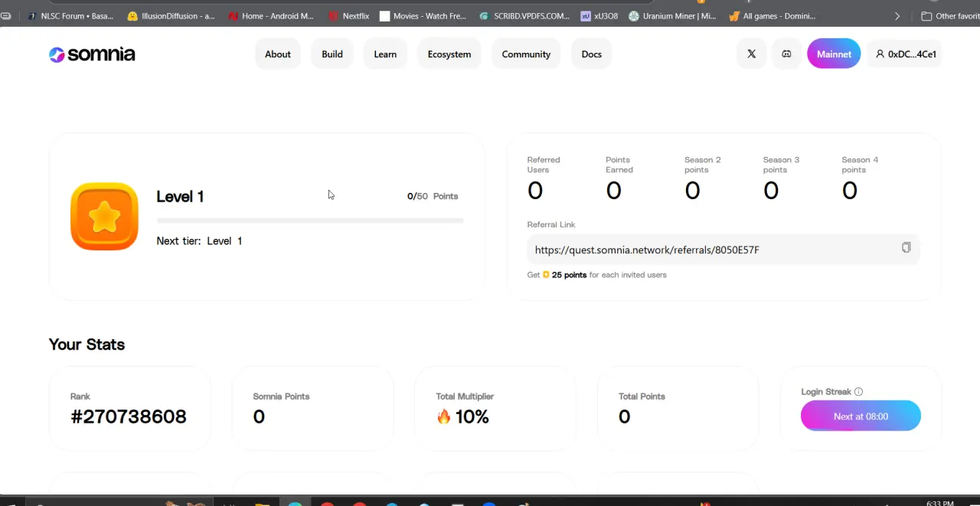Click the Referral Link label
The height and width of the screenshot is (506, 980).
pyautogui.click(x=551, y=224)
